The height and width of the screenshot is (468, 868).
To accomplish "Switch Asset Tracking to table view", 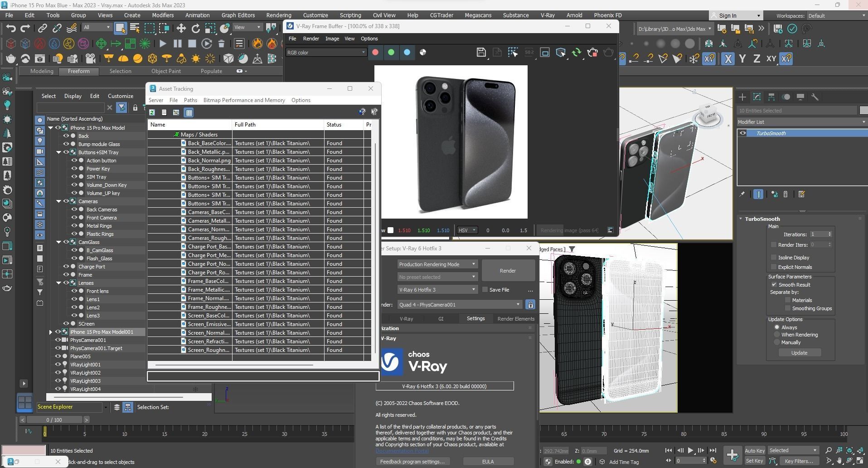I will [189, 112].
